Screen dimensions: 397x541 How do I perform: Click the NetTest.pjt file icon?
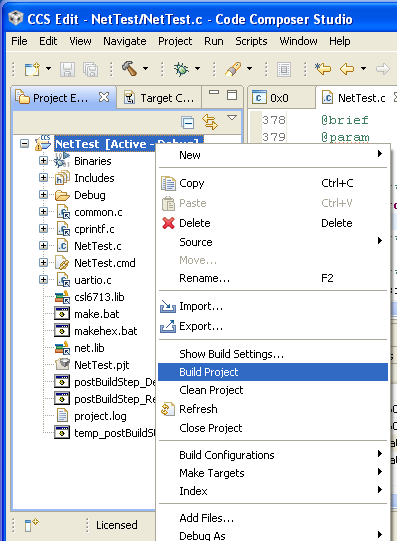pyautogui.click(x=62, y=365)
